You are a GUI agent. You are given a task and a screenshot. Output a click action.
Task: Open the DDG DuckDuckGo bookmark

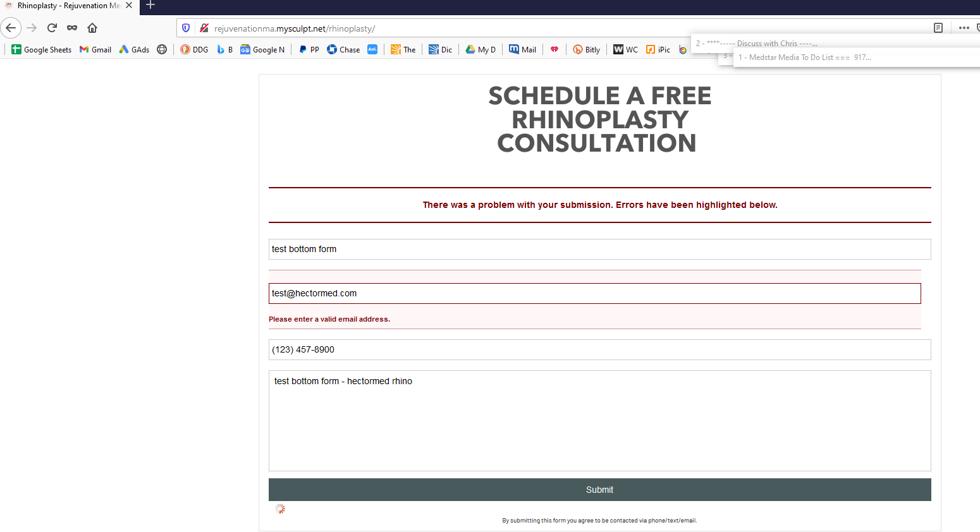[194, 49]
